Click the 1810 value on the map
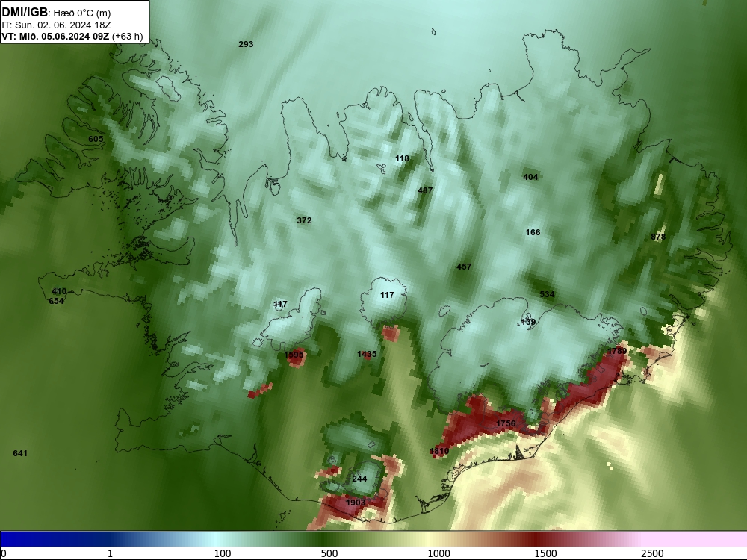Image resolution: width=747 pixels, height=560 pixels. coord(439,451)
